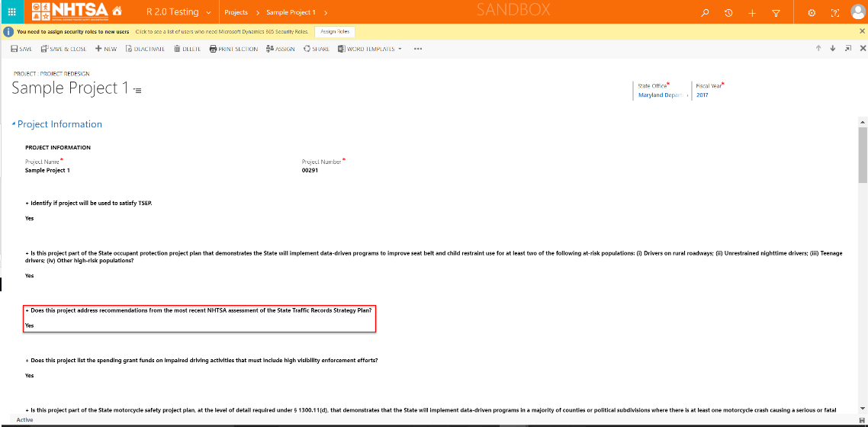The image size is (868, 427).
Task: Click Print Section command
Action: (233, 49)
